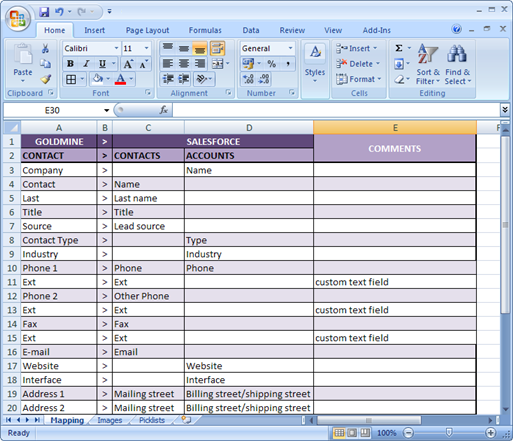Viewport: 513px width, 441px height.
Task: Apply cell borders button
Action: pyautogui.click(x=71, y=79)
